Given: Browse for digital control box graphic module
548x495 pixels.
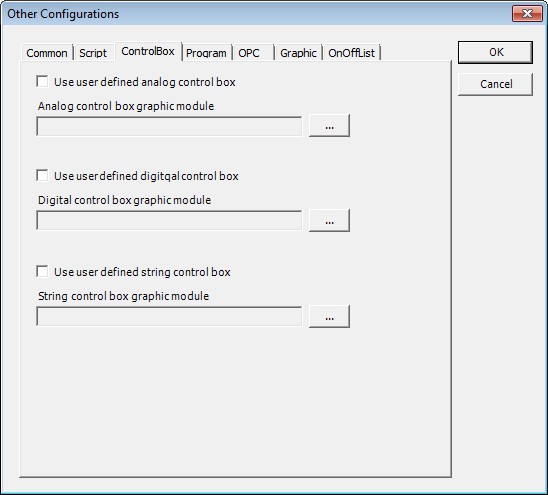Looking at the screenshot, I should click(x=329, y=221).
